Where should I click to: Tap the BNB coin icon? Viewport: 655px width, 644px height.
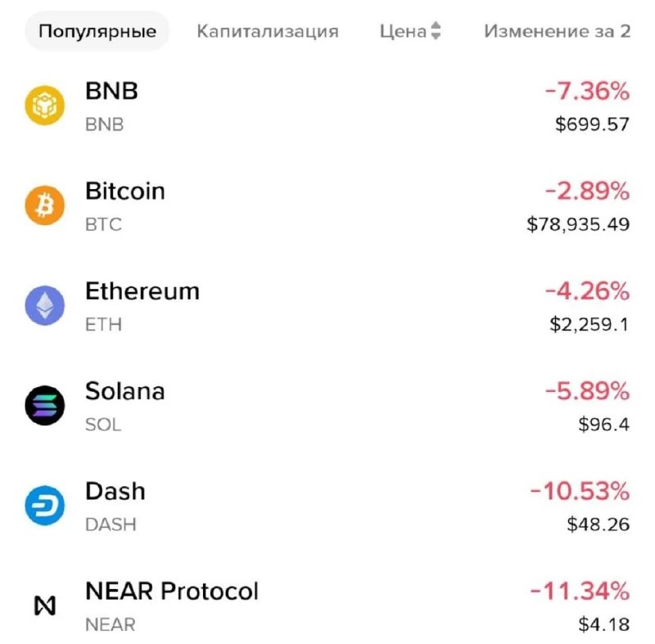click(x=45, y=106)
